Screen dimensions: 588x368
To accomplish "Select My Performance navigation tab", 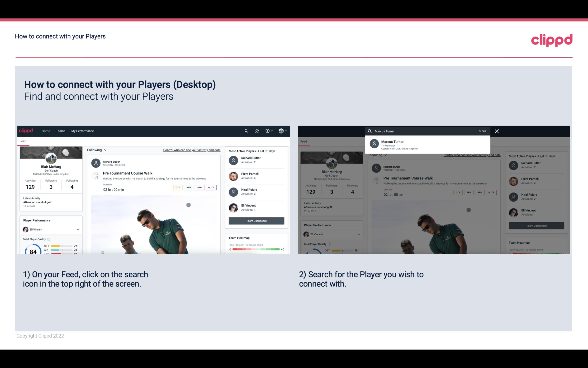I will (83, 131).
